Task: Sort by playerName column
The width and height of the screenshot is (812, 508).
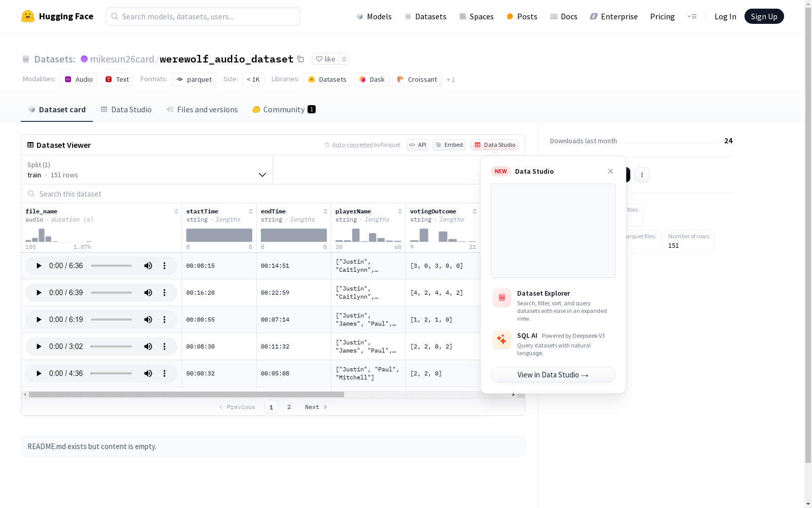Action: (x=400, y=211)
